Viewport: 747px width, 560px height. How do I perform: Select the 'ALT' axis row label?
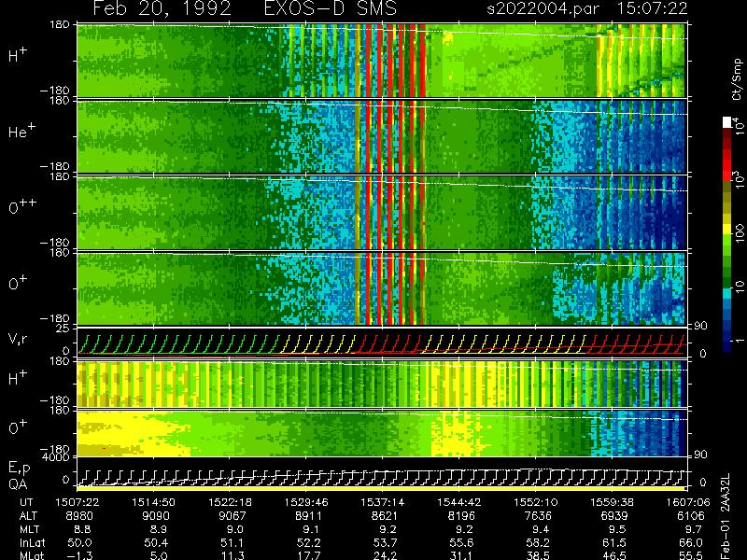coord(29,516)
